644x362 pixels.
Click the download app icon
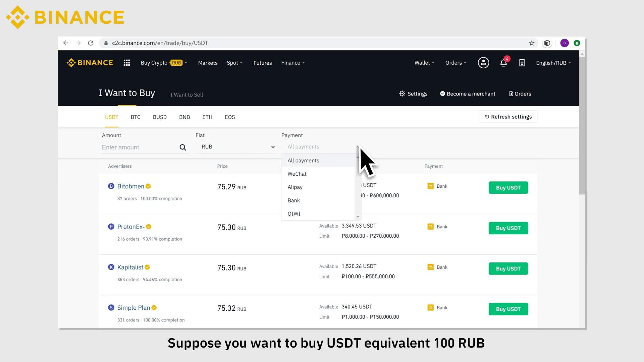[x=522, y=63]
